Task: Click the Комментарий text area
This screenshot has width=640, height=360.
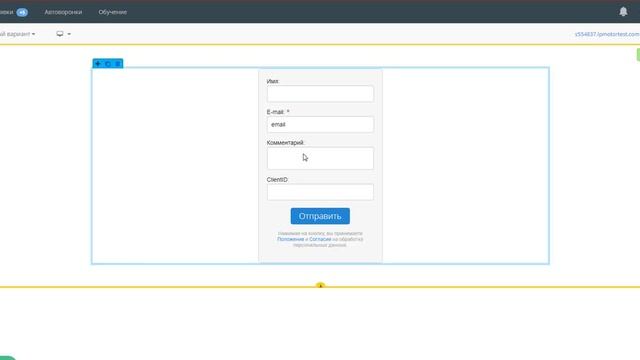Action: [x=320, y=158]
